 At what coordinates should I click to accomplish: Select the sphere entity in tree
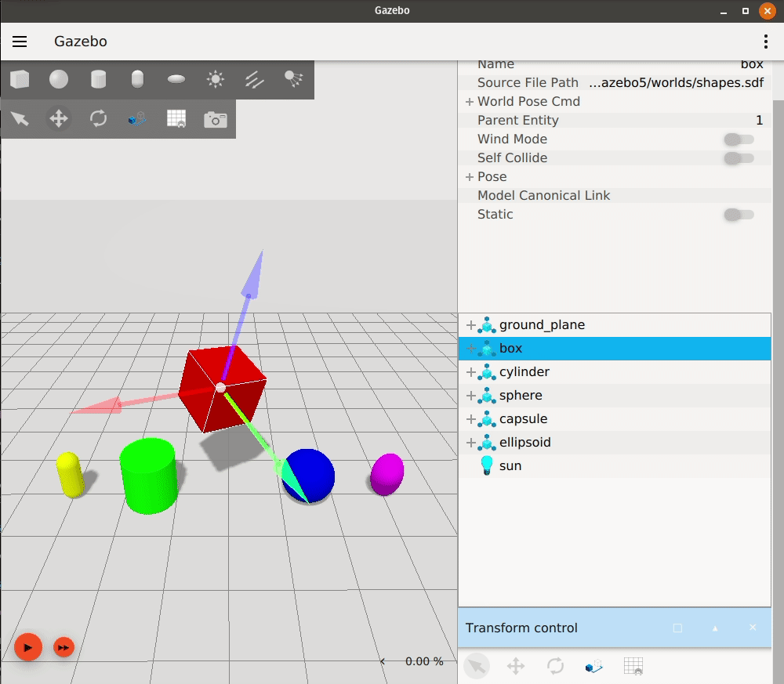tap(521, 396)
